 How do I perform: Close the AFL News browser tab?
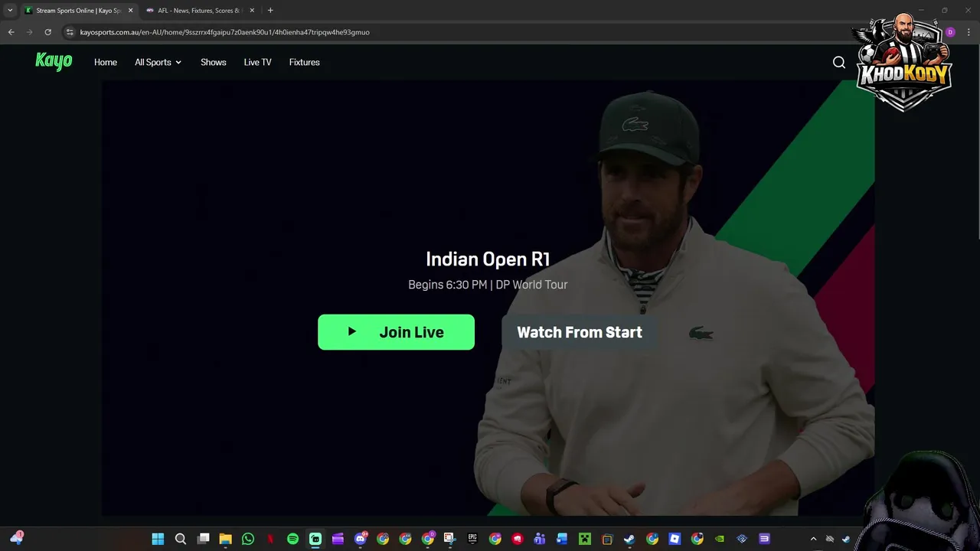coord(252,11)
